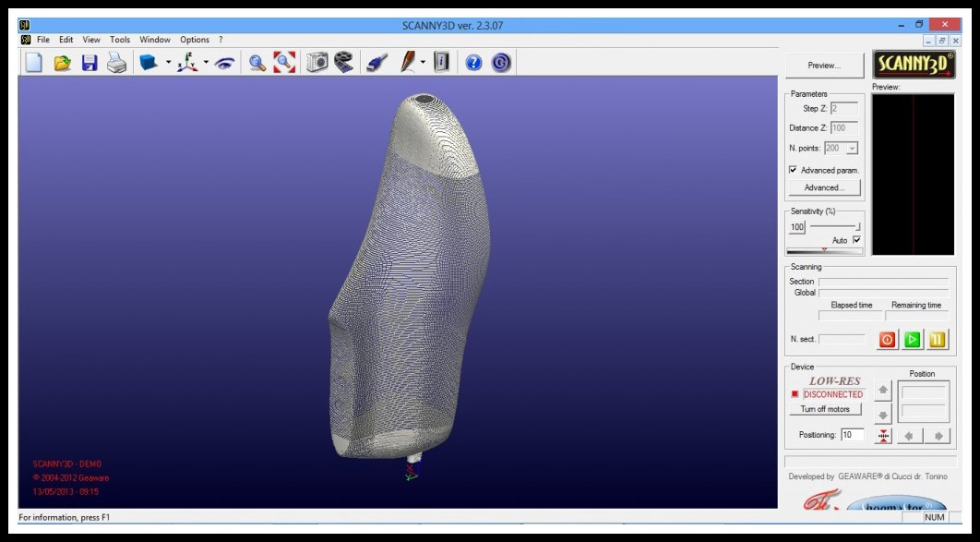Screen dimensions: 980x542
Task: Click the sensitivity value 100 box
Action: pyautogui.click(x=797, y=227)
